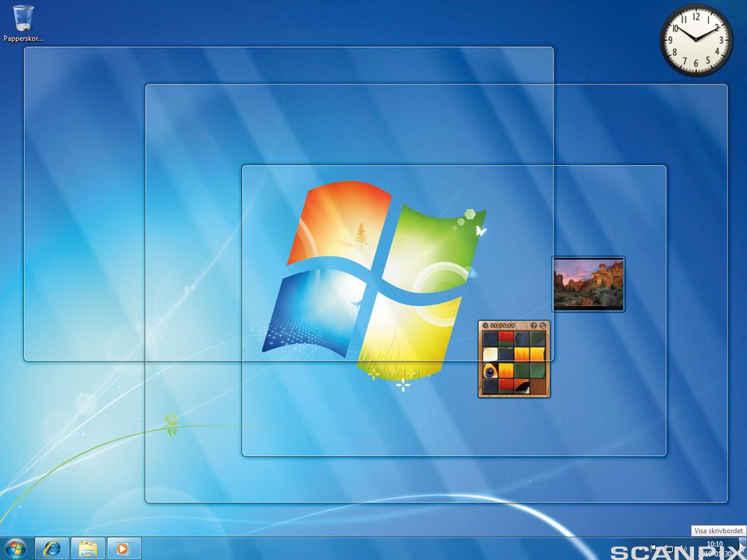Click the question mark to peek puzzle image
Image resolution: width=747 pixels, height=560 pixels.
pos(534,325)
